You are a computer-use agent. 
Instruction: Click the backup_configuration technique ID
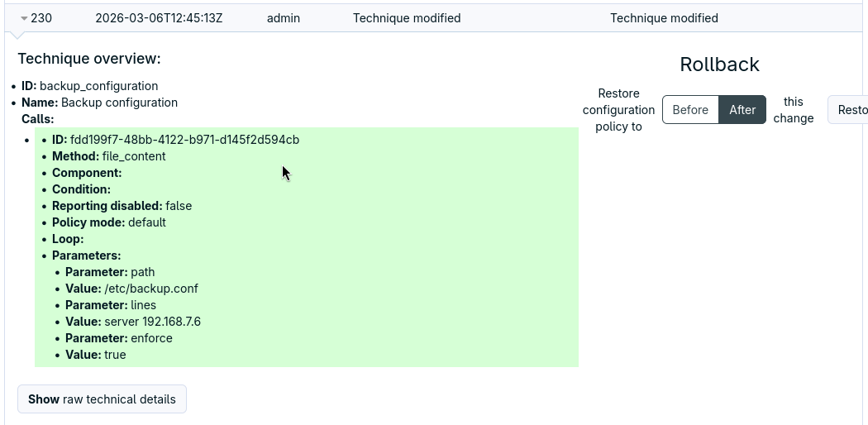coord(98,86)
